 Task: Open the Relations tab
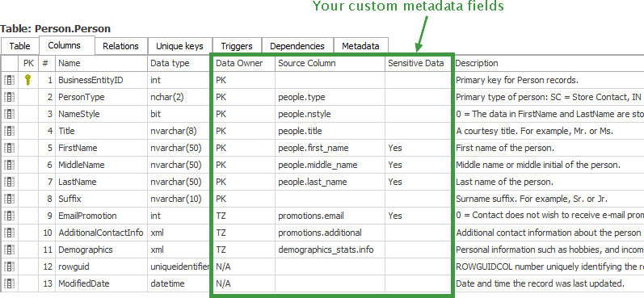tap(120, 46)
